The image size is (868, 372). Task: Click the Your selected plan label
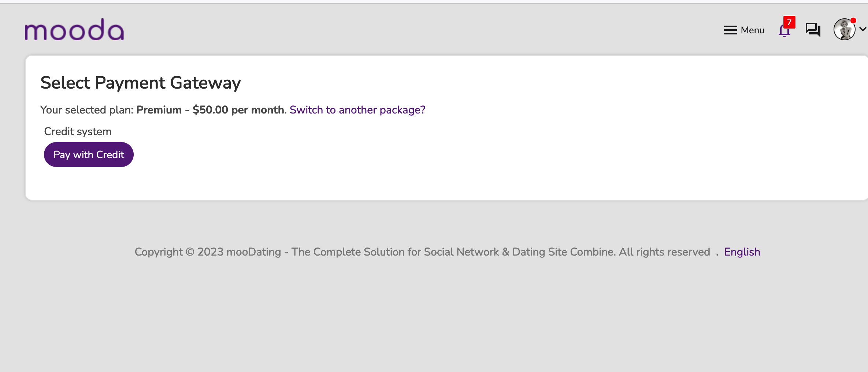(87, 110)
